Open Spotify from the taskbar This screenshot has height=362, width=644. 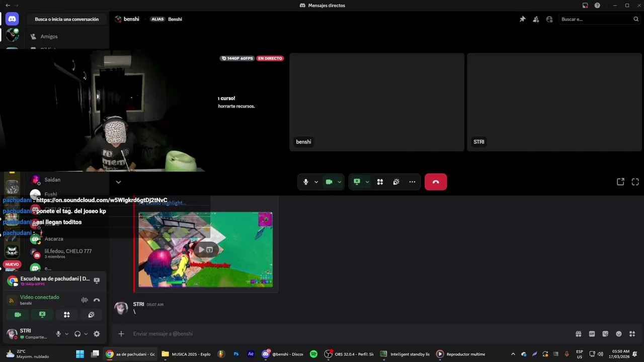click(313, 354)
